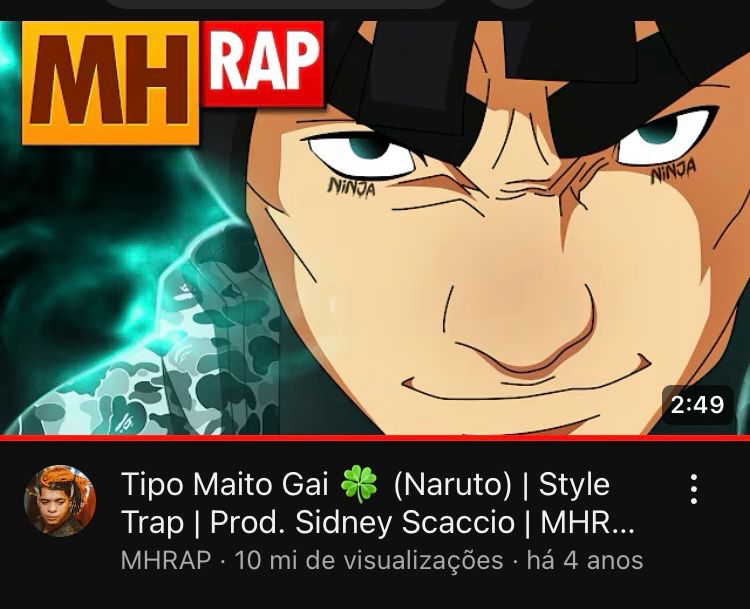This screenshot has height=609, width=750.
Task: Click the dark rounded search pill at top
Action: pyautogui.click(x=275, y=4)
